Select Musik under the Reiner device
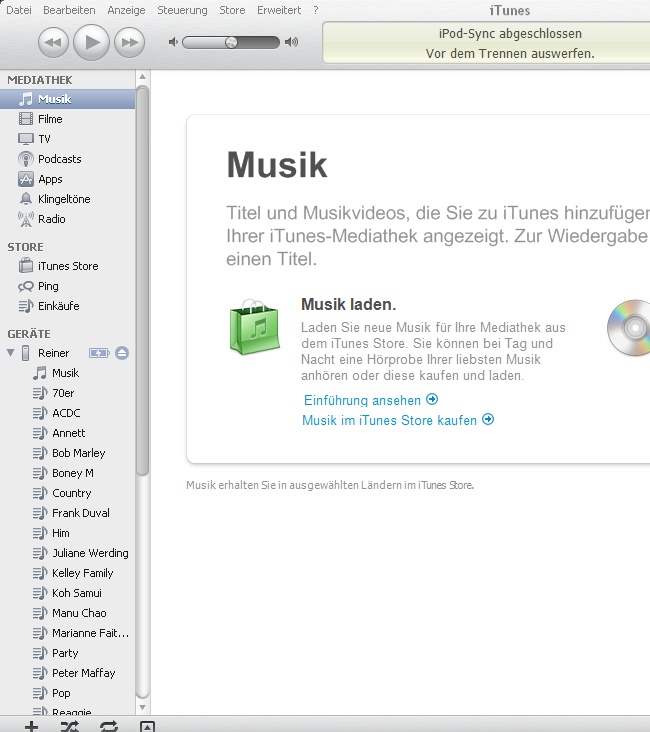The image size is (650, 732). pyautogui.click(x=68, y=373)
